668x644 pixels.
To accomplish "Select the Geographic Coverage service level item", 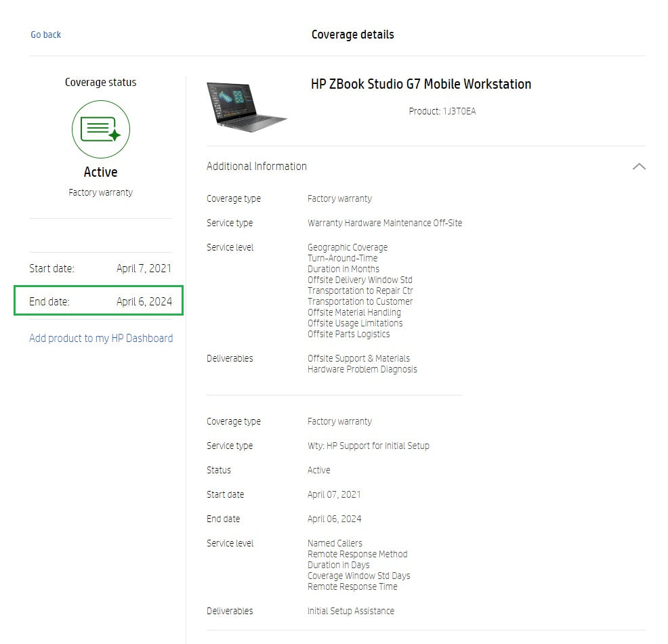I will click(347, 247).
